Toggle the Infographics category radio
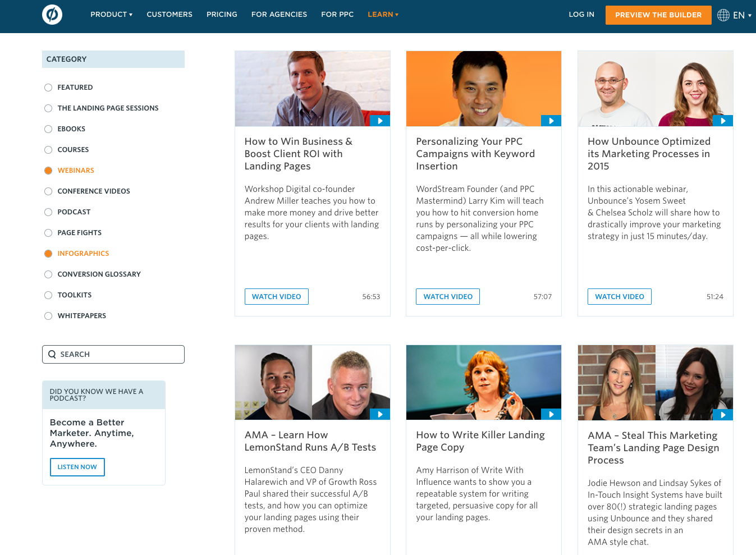This screenshot has height=555, width=756. 48,254
